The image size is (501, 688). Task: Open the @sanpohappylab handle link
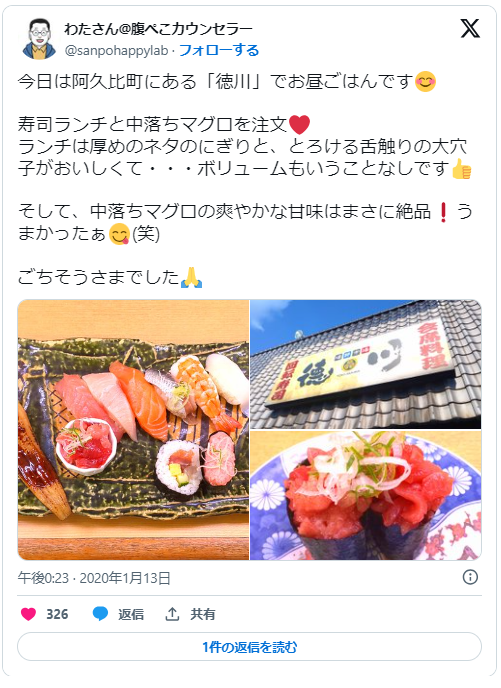116,51
